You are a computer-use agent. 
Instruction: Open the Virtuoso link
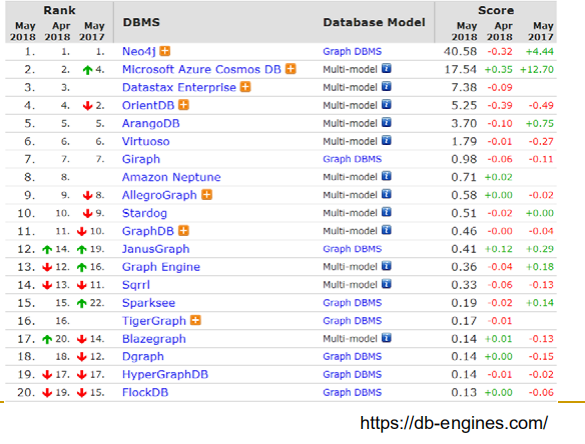[146, 141]
